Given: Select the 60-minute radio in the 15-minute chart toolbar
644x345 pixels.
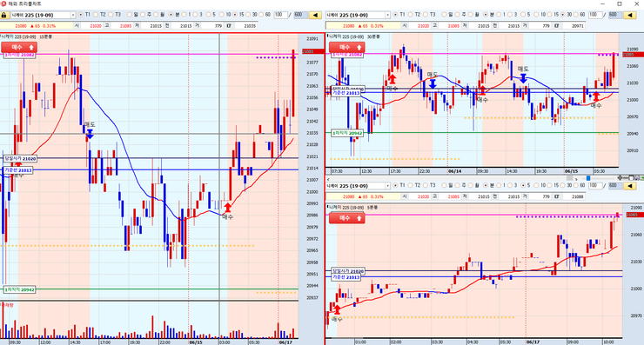Looking at the screenshot, I should click(x=261, y=15).
